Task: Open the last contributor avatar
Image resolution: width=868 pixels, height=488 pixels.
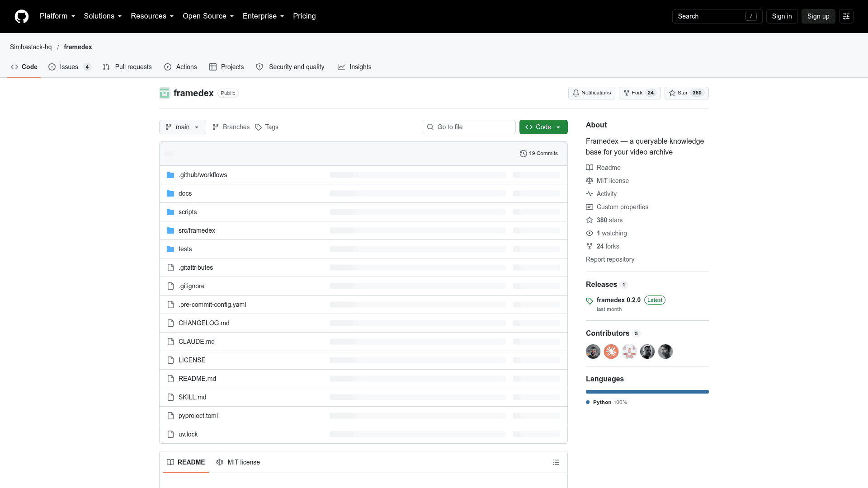Action: pos(665,352)
